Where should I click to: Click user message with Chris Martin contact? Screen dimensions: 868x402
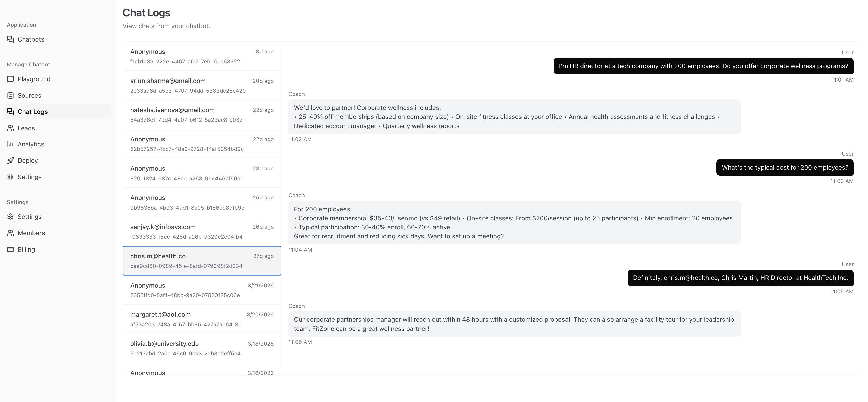[740, 278]
